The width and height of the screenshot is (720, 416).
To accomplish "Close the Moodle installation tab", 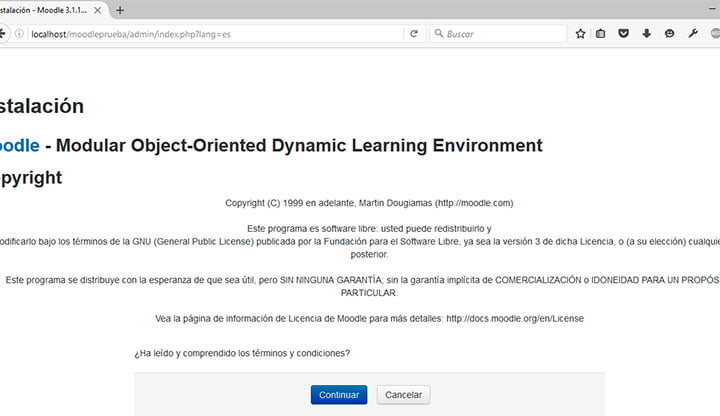I will pyautogui.click(x=97, y=10).
